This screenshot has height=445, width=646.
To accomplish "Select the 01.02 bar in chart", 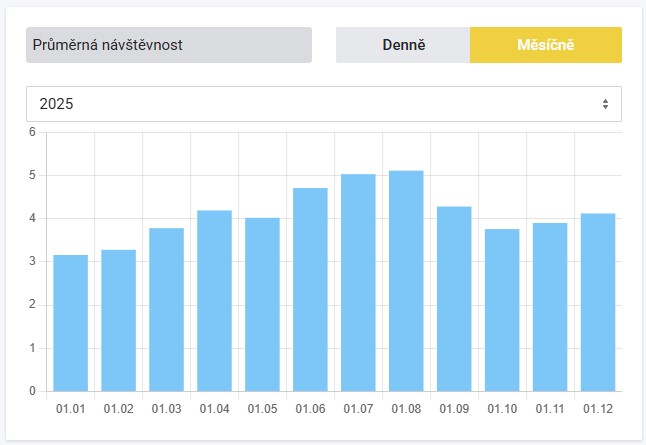I will [118, 320].
